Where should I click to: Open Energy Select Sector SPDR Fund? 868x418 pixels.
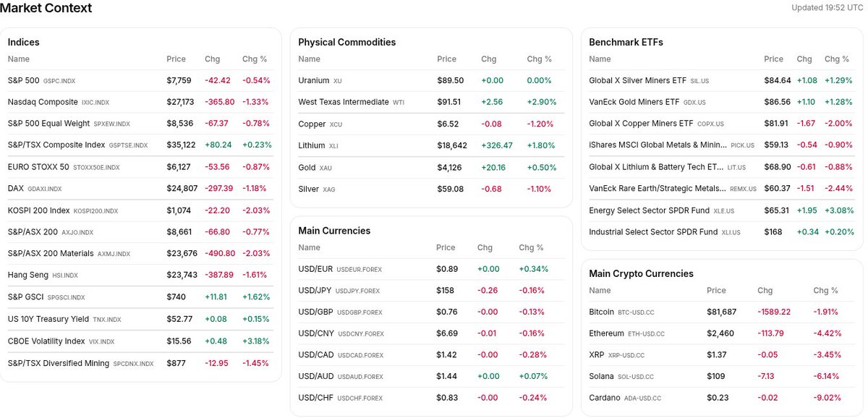650,210
